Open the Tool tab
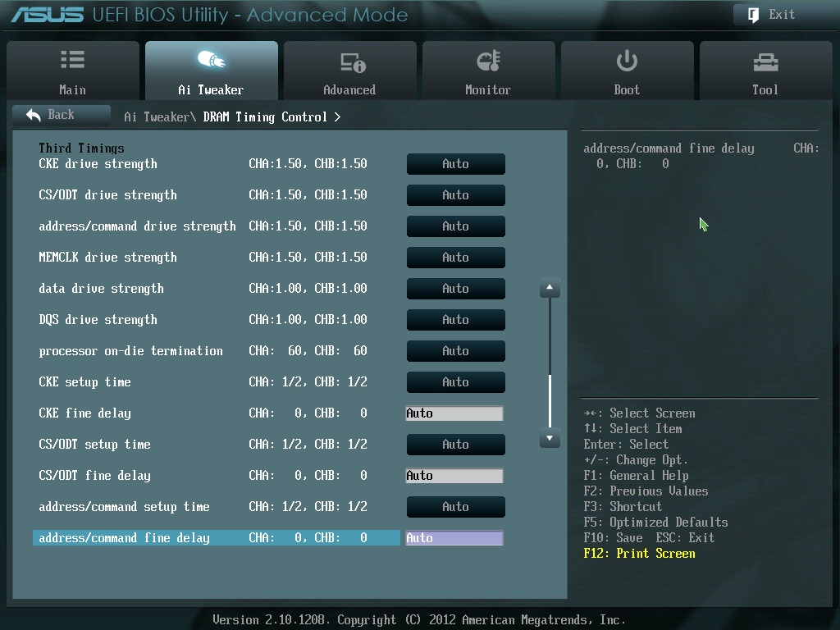Viewport: 840px width, 630px height. tap(765, 71)
